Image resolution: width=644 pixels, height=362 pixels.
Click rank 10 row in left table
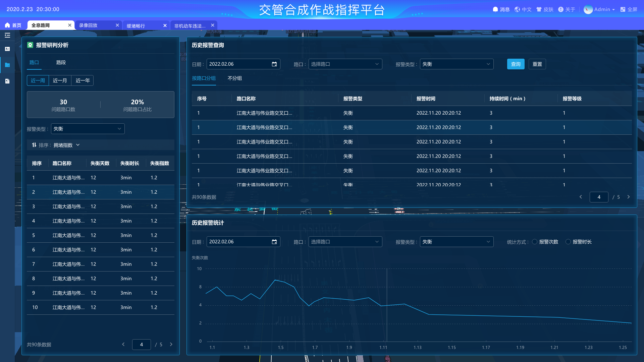coord(101,307)
